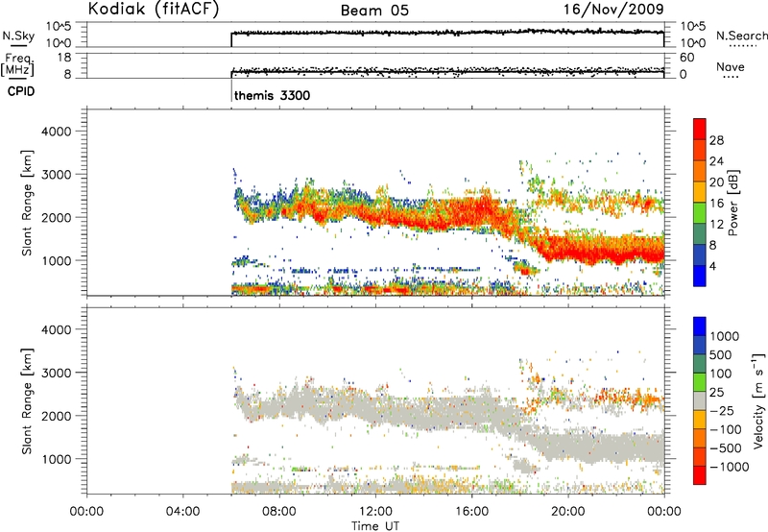Click the '28' power colorbar tick label
The image size is (768, 532).
[716, 140]
